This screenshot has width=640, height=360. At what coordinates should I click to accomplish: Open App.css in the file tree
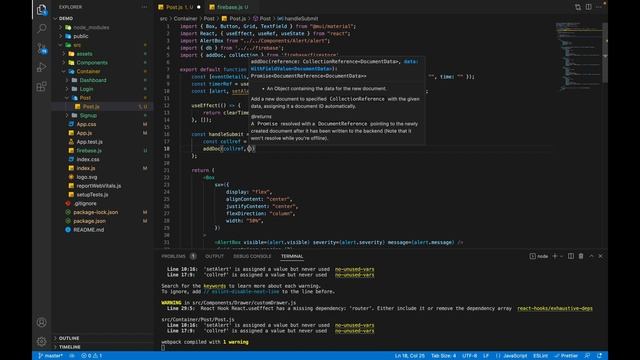tap(102, 124)
